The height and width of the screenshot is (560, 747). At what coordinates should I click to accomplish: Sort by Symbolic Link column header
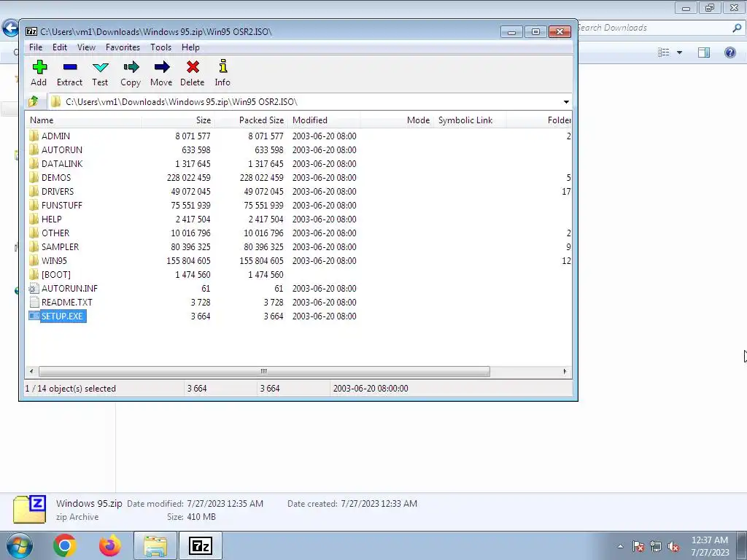[x=470, y=120]
